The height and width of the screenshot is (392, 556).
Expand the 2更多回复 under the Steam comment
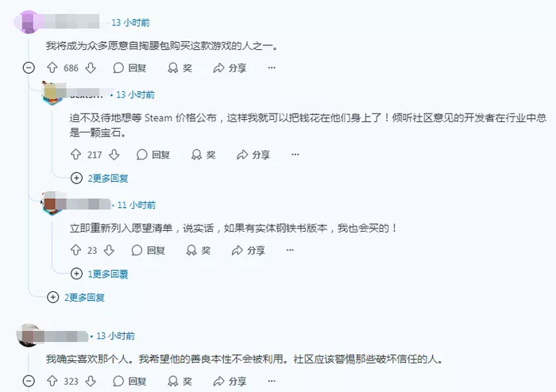click(99, 178)
